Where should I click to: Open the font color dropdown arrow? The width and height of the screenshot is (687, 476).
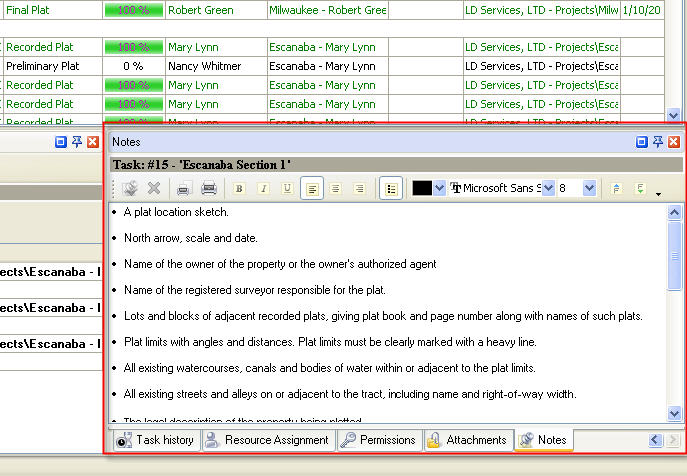pyautogui.click(x=440, y=188)
